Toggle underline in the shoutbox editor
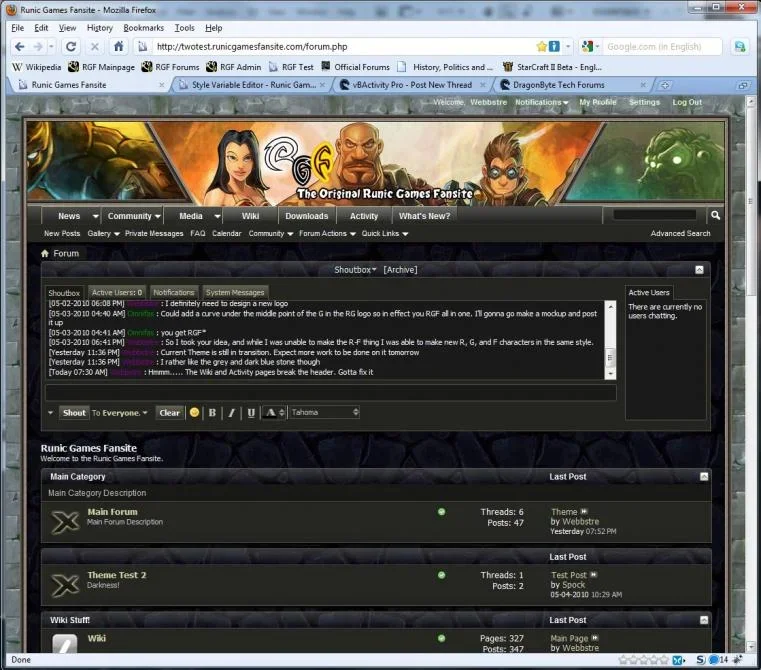 (x=251, y=413)
